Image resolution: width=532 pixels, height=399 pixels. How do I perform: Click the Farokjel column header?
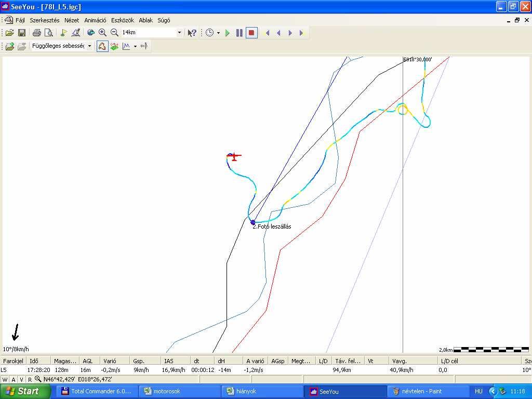[x=13, y=361]
